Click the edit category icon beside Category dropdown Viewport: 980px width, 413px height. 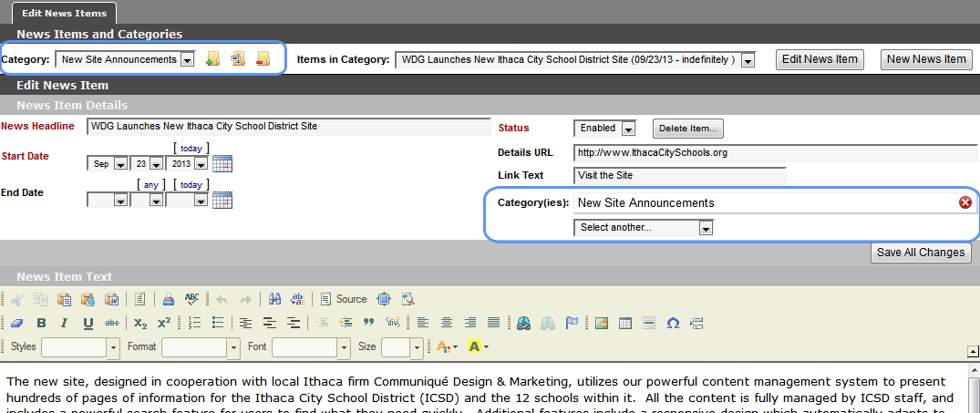[x=238, y=59]
